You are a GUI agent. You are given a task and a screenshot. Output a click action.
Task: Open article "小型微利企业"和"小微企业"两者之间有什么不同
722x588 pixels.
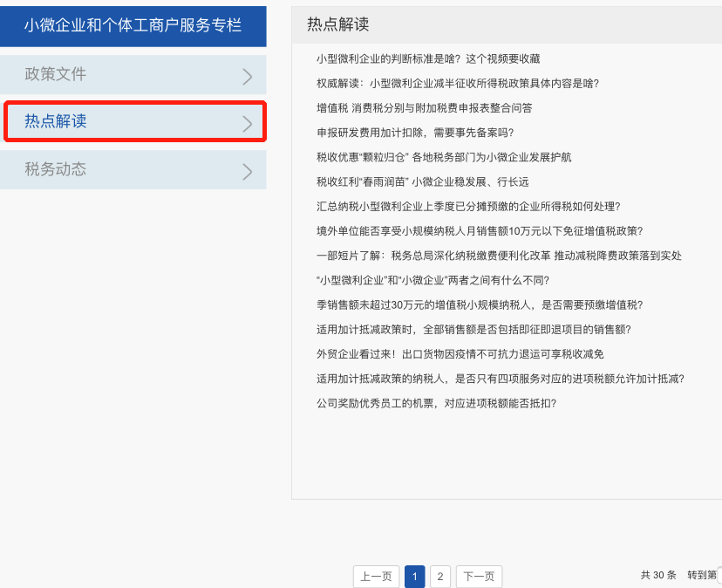coord(433,280)
